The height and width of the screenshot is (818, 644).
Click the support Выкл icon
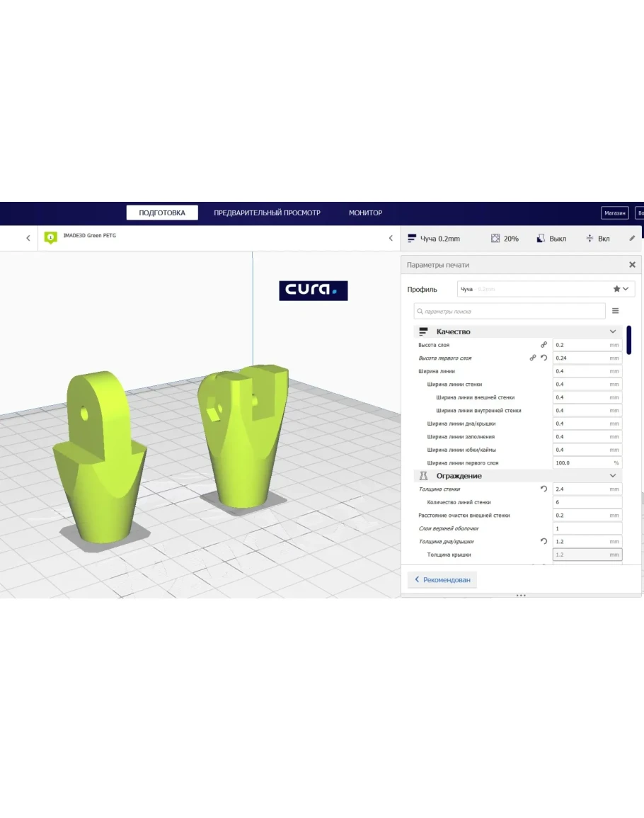coord(541,239)
